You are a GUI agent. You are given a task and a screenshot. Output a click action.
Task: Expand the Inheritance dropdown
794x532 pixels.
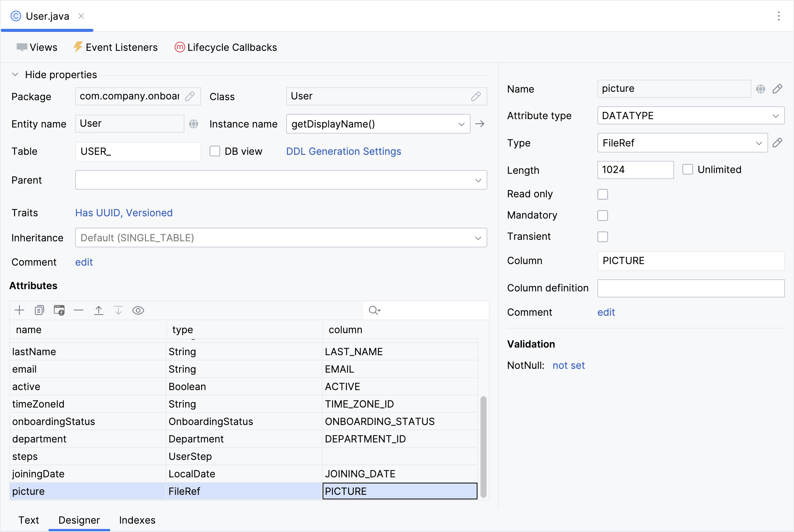pyautogui.click(x=281, y=238)
